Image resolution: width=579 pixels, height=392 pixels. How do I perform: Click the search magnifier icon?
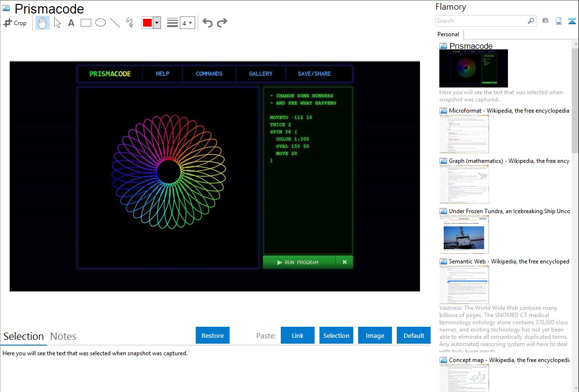pos(531,21)
